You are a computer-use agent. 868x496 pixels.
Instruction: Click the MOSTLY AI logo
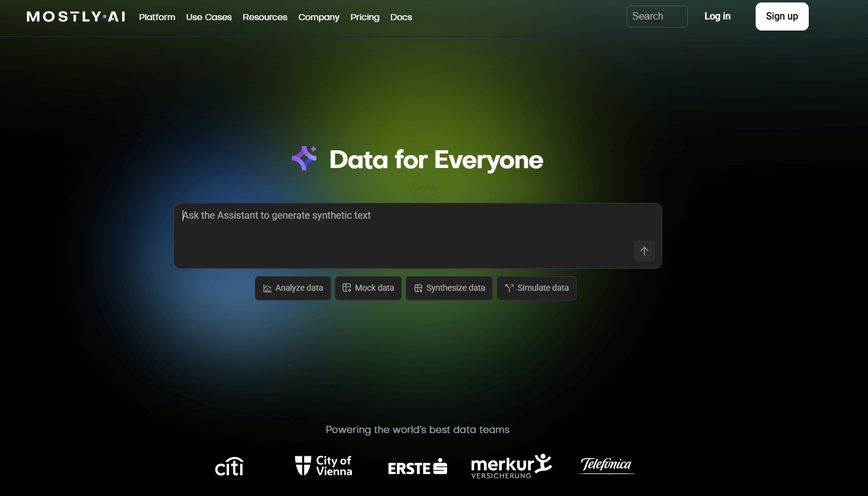point(75,16)
